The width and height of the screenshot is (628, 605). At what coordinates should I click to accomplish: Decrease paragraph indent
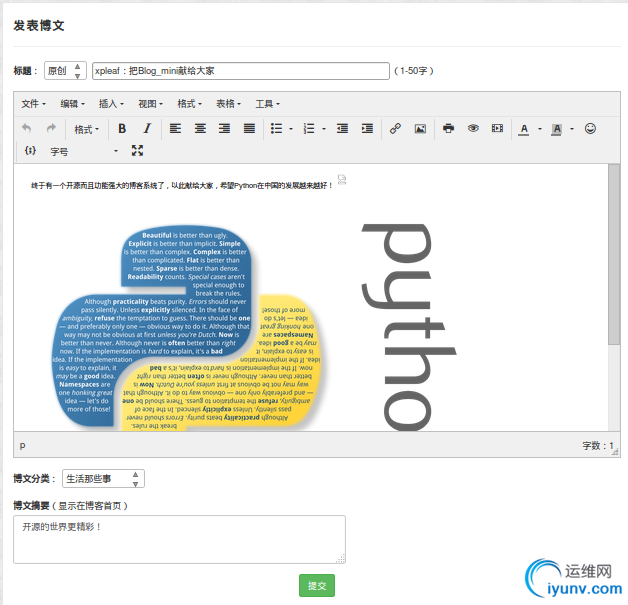(342, 129)
